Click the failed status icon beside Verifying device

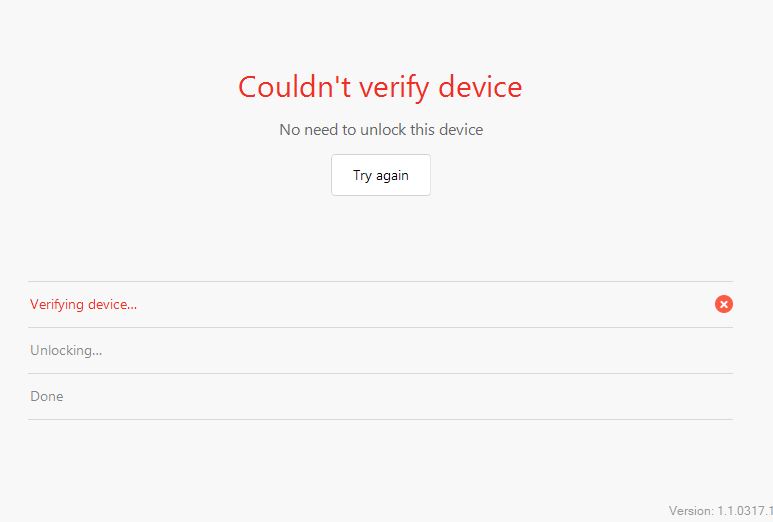pyautogui.click(x=724, y=304)
